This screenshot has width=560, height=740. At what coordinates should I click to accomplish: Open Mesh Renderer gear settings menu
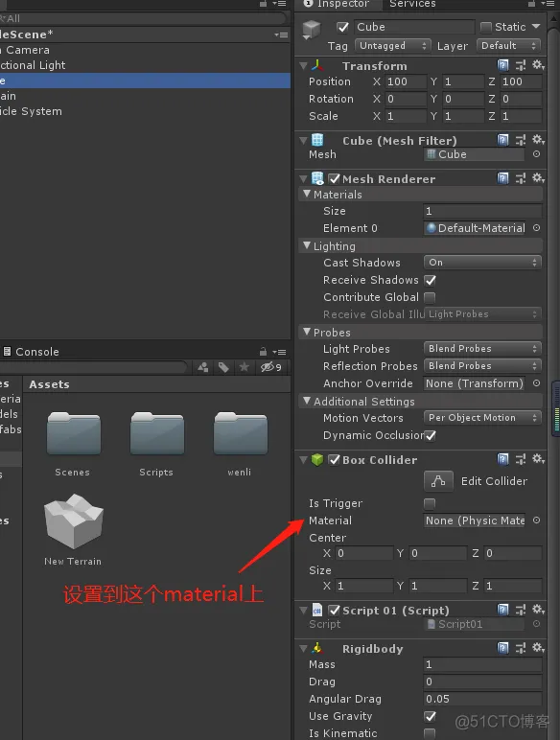coord(538,178)
